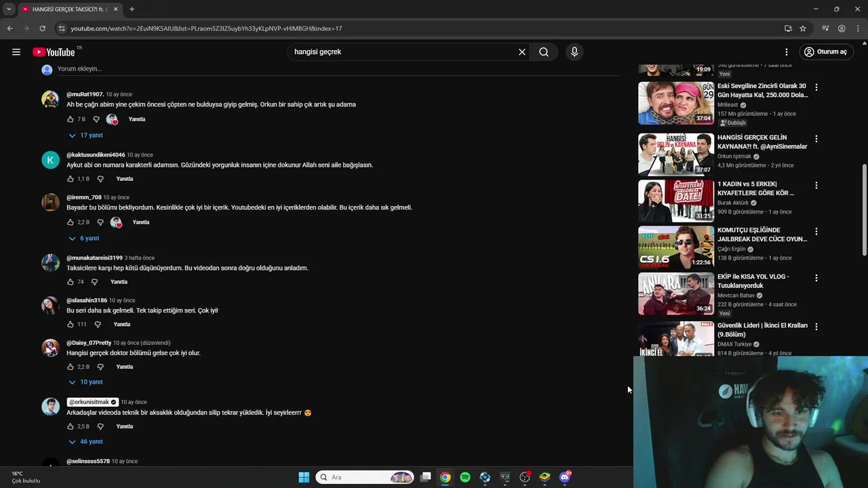Screen dimensions: 868x488
Task: Click the 'Yorum ekleyin...' comment field
Action: tap(338, 69)
